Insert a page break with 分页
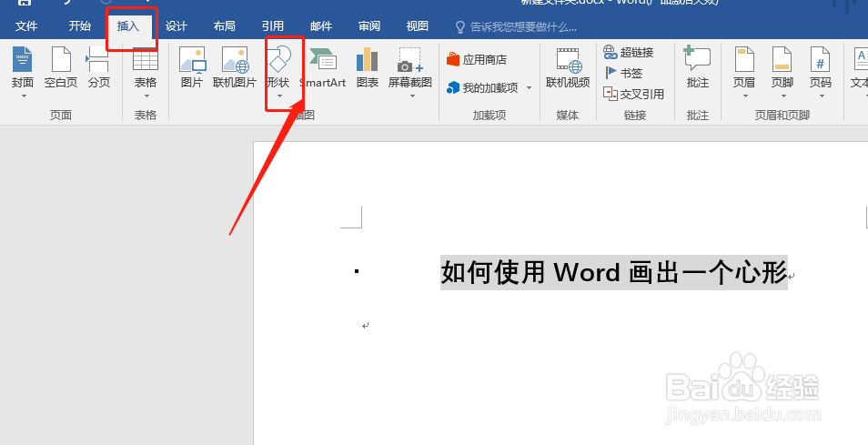This screenshot has height=445, width=868. coord(98,67)
